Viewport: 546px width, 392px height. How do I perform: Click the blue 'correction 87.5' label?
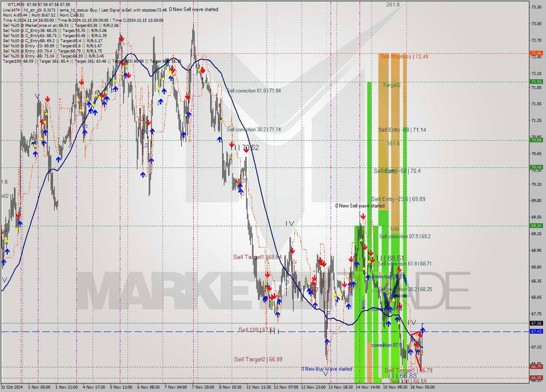386,345
